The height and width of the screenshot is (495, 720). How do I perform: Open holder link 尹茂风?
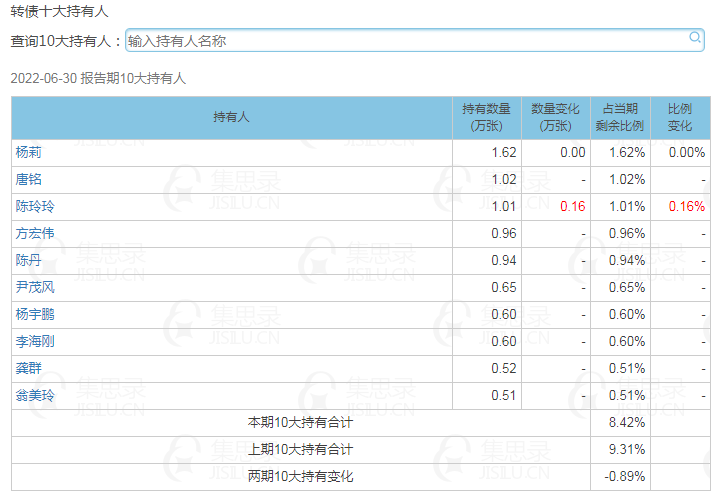pyautogui.click(x=35, y=287)
